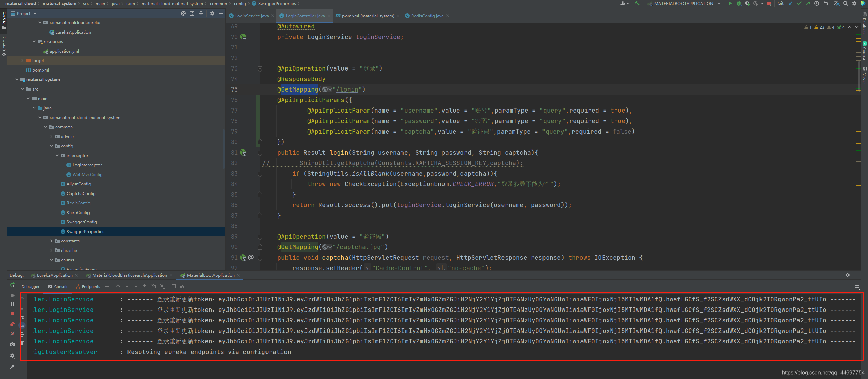Expand all nodes in Project panel

(x=192, y=13)
